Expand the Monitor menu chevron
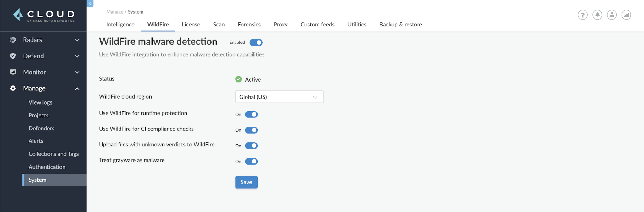 pos(77,72)
